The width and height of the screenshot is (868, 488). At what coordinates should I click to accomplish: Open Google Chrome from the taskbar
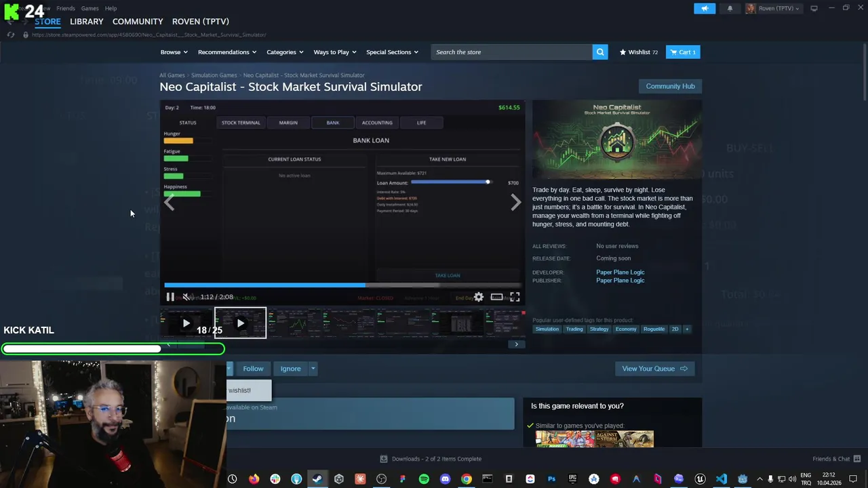coord(467,479)
